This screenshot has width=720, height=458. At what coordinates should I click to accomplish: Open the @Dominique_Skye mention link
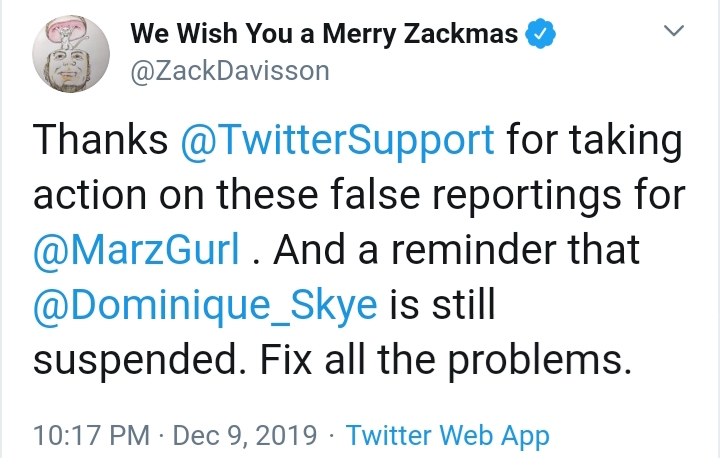point(205,305)
